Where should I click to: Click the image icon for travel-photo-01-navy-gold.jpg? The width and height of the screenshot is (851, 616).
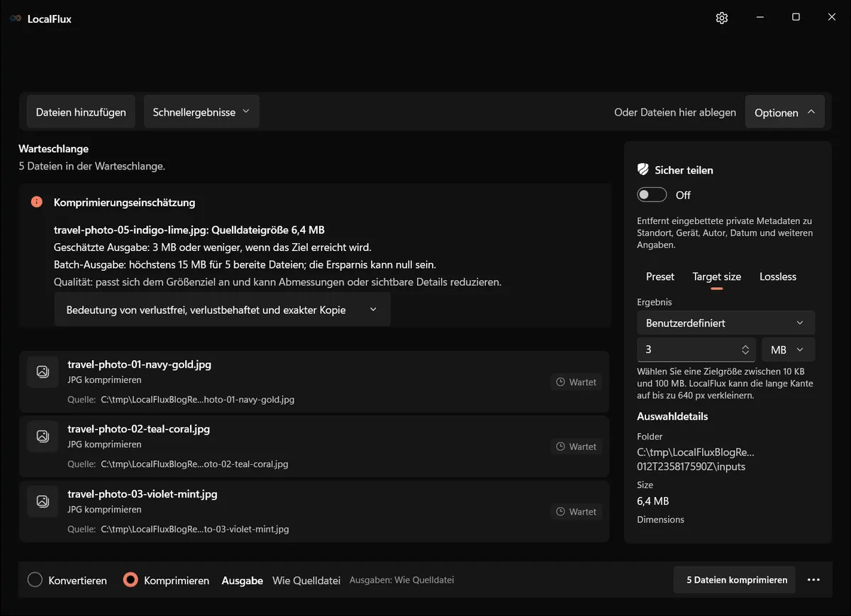click(x=43, y=371)
